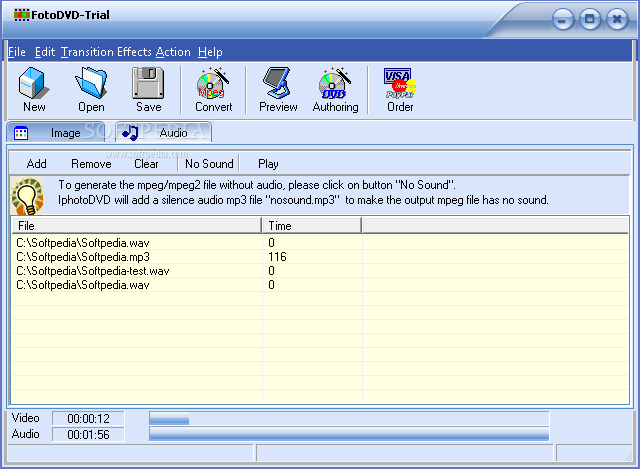Close the FotoDVD-Trial window
This screenshot has width=640, height=469.
(617, 19)
